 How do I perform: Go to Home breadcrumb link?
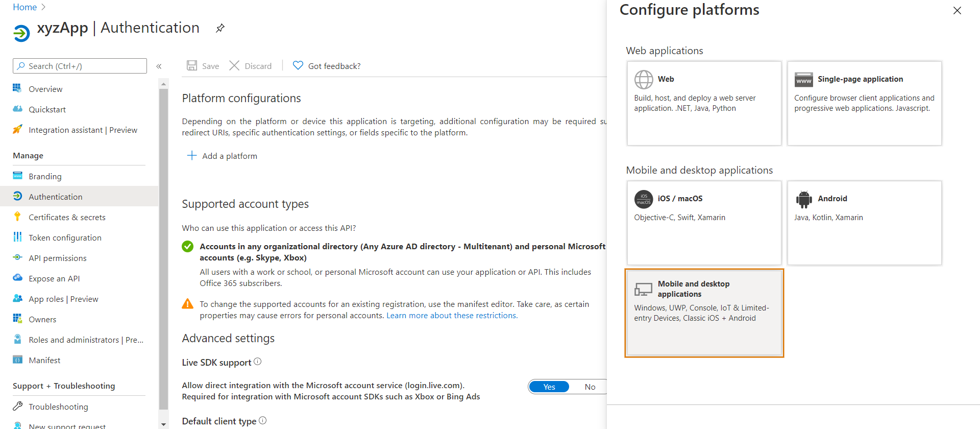24,7
